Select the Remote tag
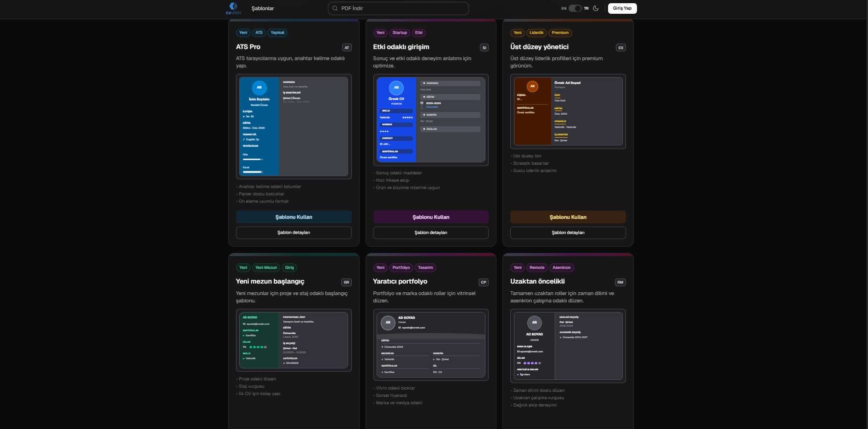 537,267
